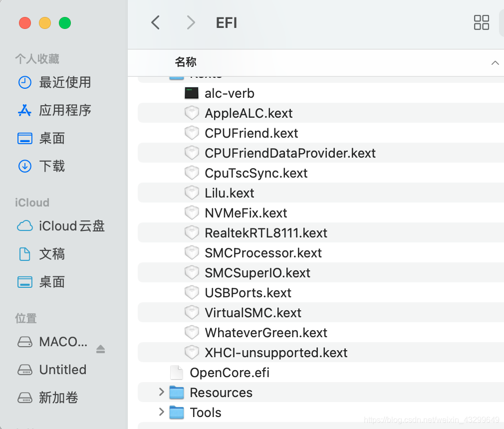Click the SMCProcessor.kext icon
This screenshot has height=429, width=504.
pos(192,252)
